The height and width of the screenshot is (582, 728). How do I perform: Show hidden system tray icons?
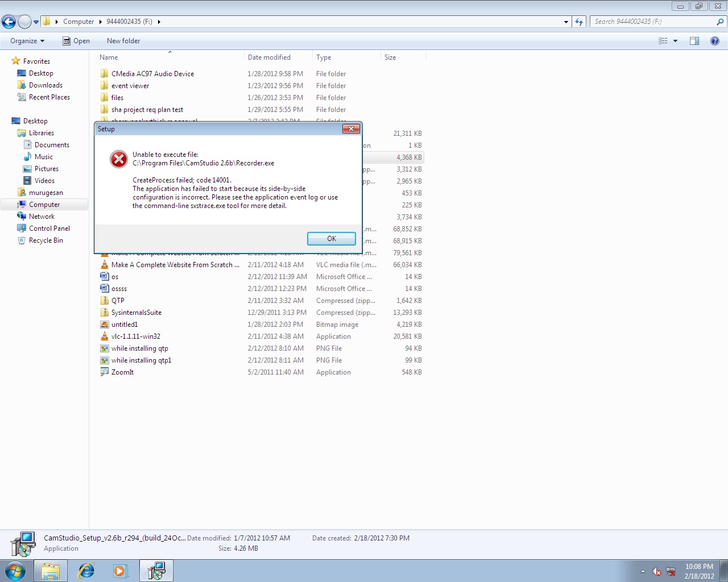[643, 571]
